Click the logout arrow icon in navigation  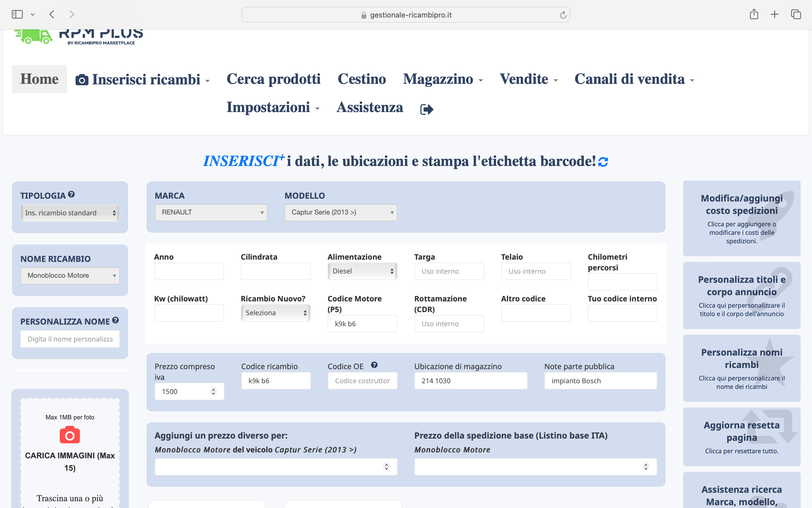pyautogui.click(x=427, y=109)
